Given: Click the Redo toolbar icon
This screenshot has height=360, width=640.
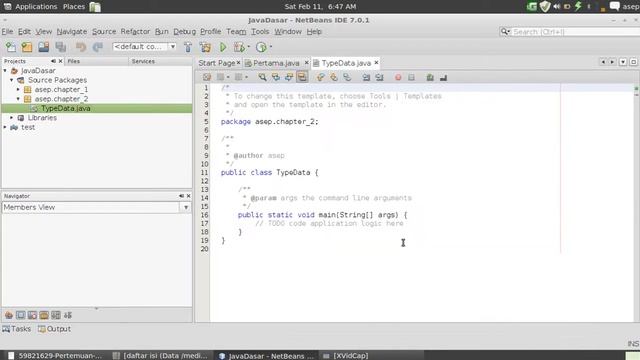Looking at the screenshot, I should (x=98, y=47).
